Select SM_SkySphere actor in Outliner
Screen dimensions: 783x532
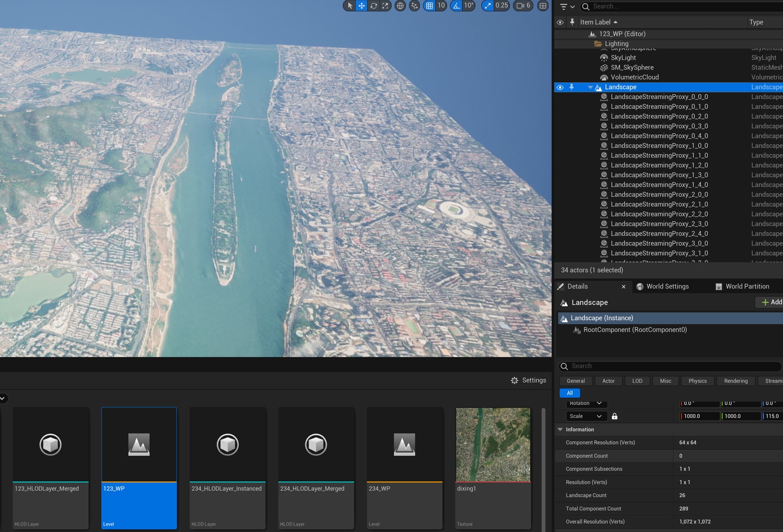point(632,67)
